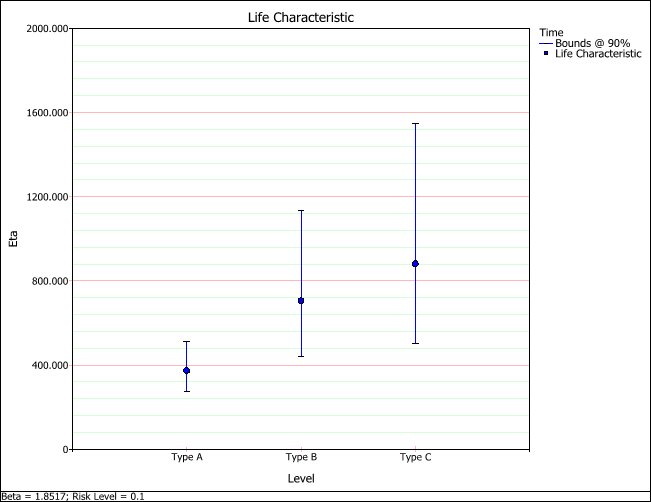
Task: Select the upper bound cap of Type A
Action: (x=187, y=342)
